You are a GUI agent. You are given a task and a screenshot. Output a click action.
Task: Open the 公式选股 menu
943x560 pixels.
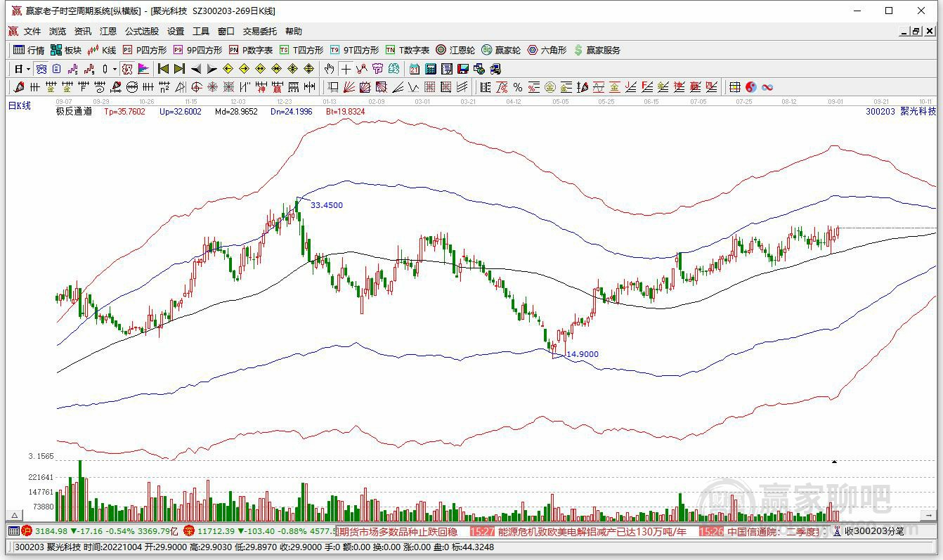[142, 32]
